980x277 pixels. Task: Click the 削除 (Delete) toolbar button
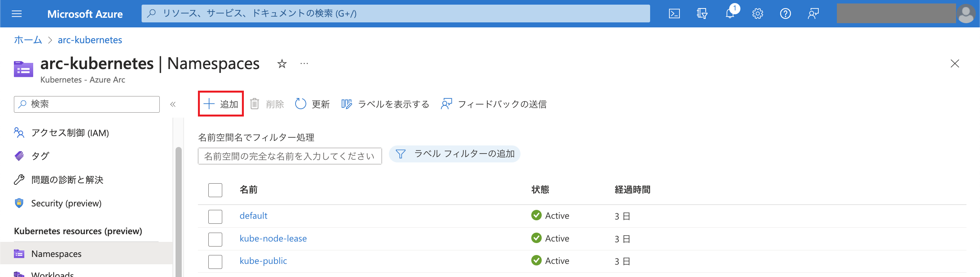[267, 104]
